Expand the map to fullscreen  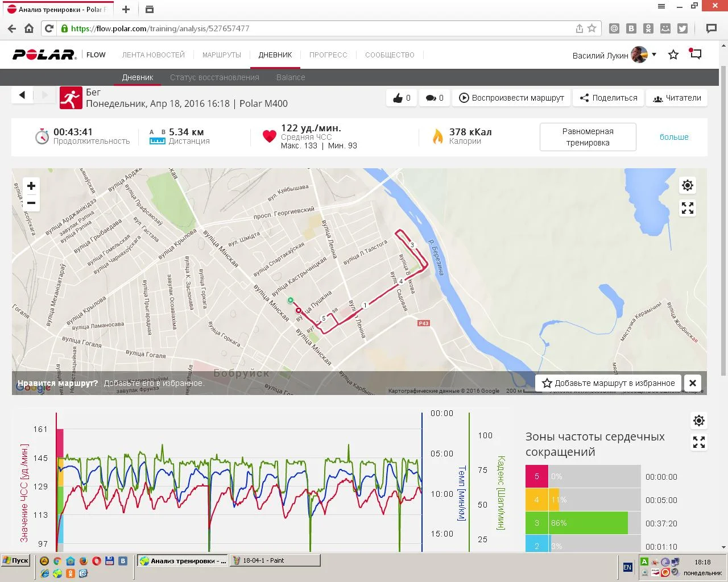click(x=688, y=209)
